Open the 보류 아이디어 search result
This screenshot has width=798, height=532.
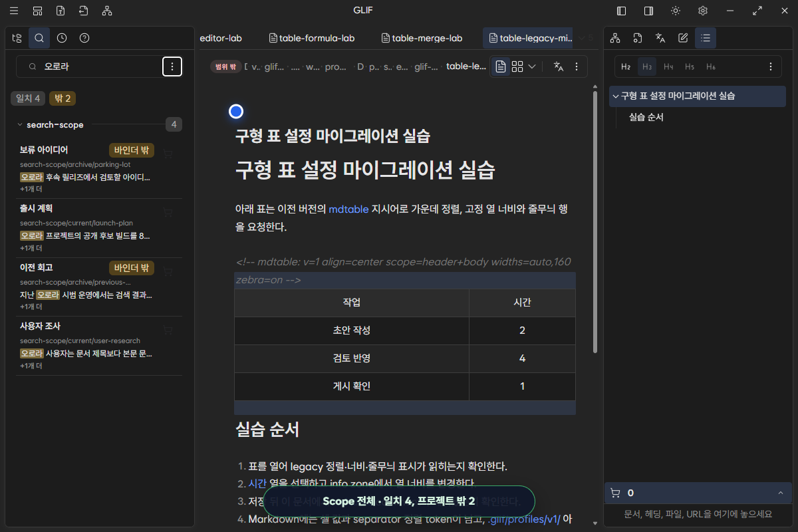point(86,168)
